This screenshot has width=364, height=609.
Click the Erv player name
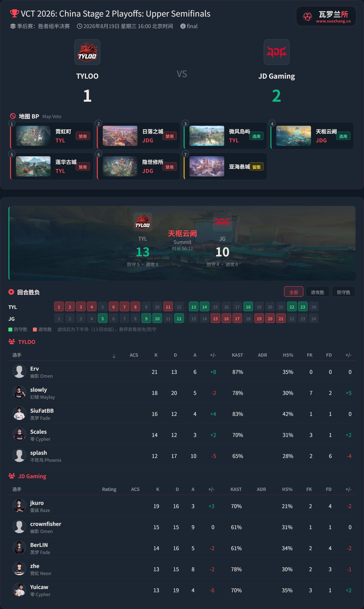pyautogui.click(x=35, y=368)
